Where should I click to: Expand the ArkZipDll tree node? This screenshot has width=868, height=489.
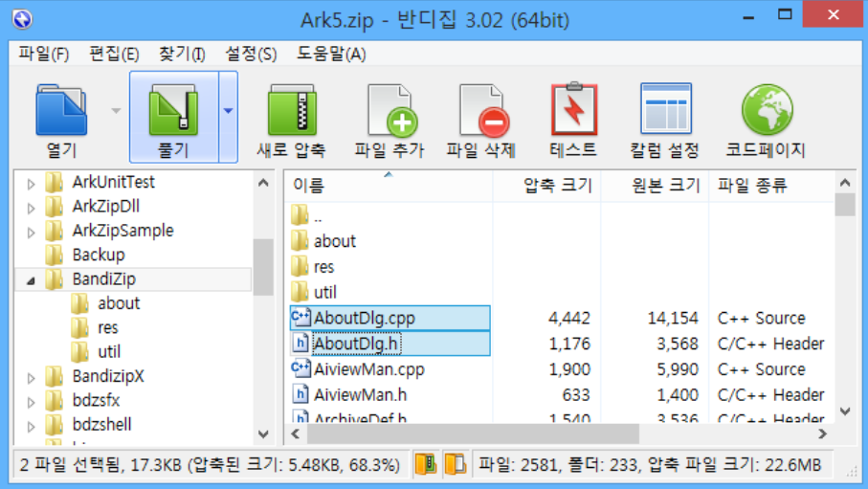[x=31, y=208]
